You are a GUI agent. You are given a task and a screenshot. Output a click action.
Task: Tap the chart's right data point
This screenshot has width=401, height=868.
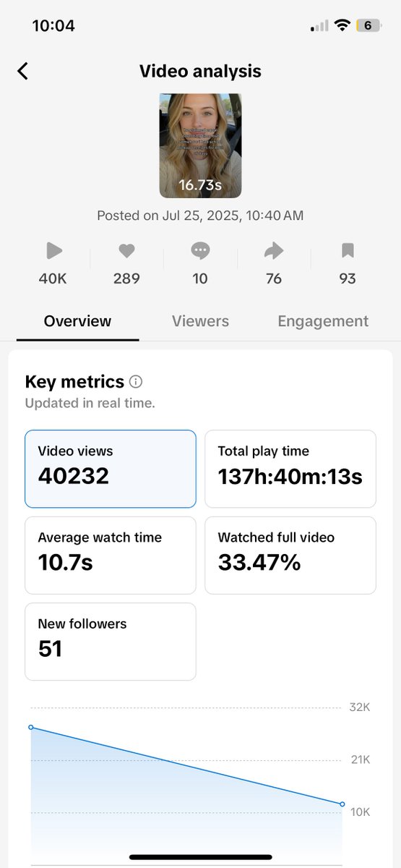pyautogui.click(x=342, y=804)
